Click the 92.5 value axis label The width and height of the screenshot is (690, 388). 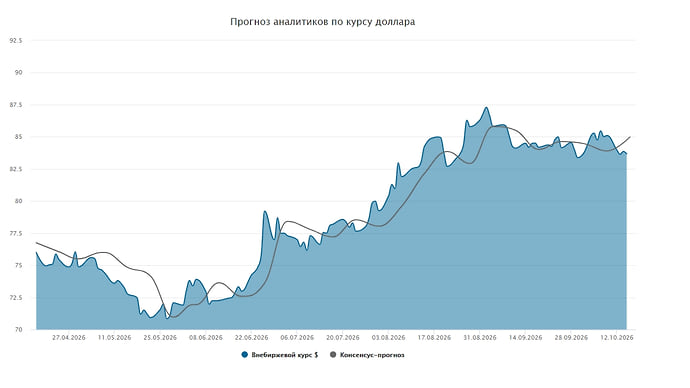pos(16,40)
